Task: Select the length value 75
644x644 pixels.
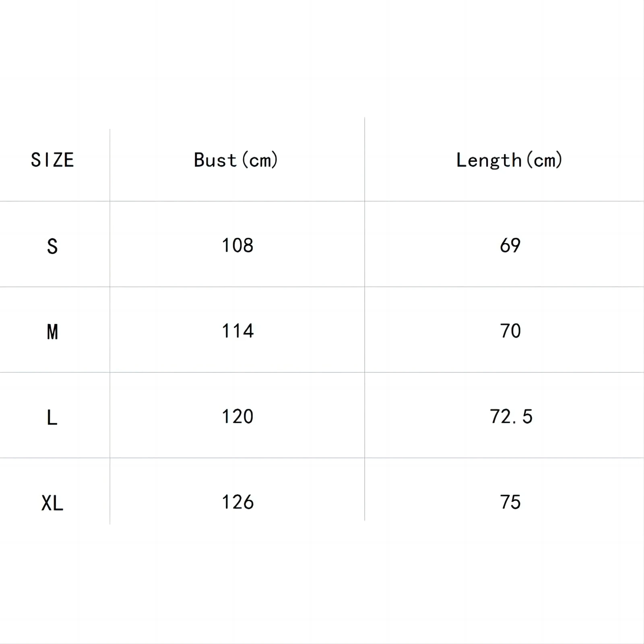Action: click(510, 502)
